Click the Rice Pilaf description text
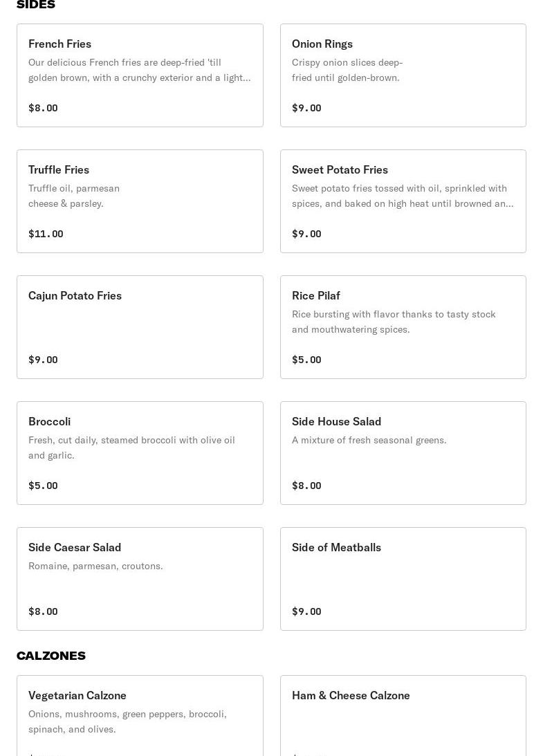This screenshot has width=543, height=756. (393, 322)
